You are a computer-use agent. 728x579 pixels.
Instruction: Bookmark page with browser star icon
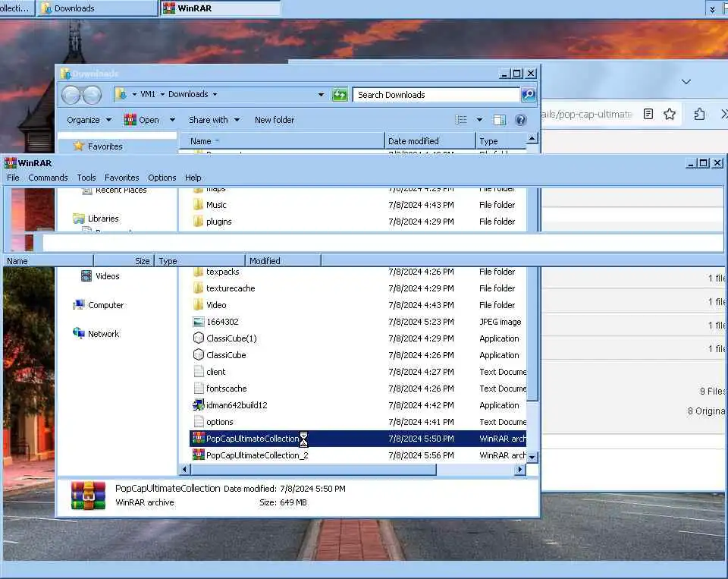click(670, 115)
